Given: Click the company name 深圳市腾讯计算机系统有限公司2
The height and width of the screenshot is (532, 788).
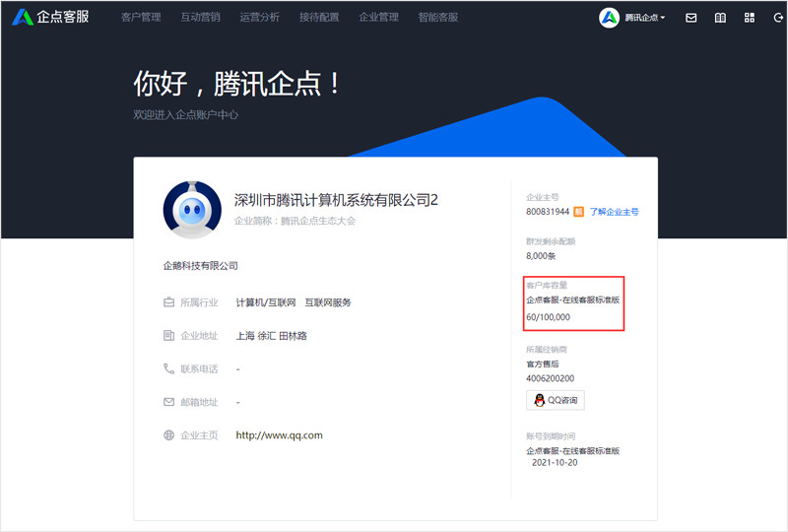Looking at the screenshot, I should (x=336, y=200).
